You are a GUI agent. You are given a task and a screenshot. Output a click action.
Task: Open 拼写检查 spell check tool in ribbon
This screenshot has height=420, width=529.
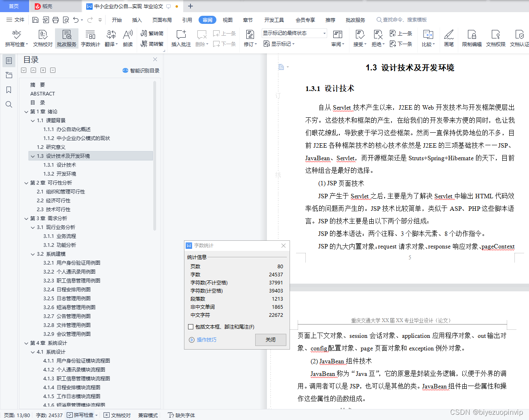17,38
